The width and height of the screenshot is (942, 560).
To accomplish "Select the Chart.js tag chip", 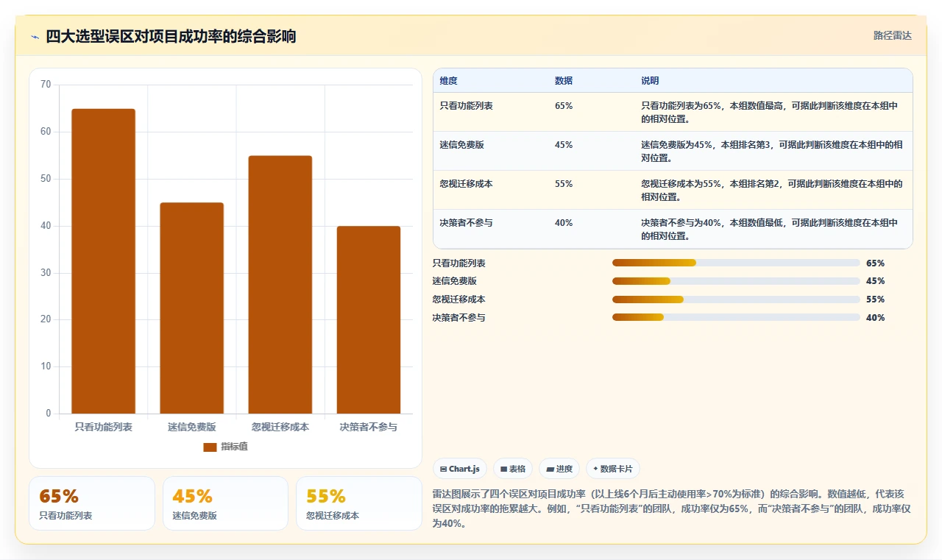I will pyautogui.click(x=460, y=469).
